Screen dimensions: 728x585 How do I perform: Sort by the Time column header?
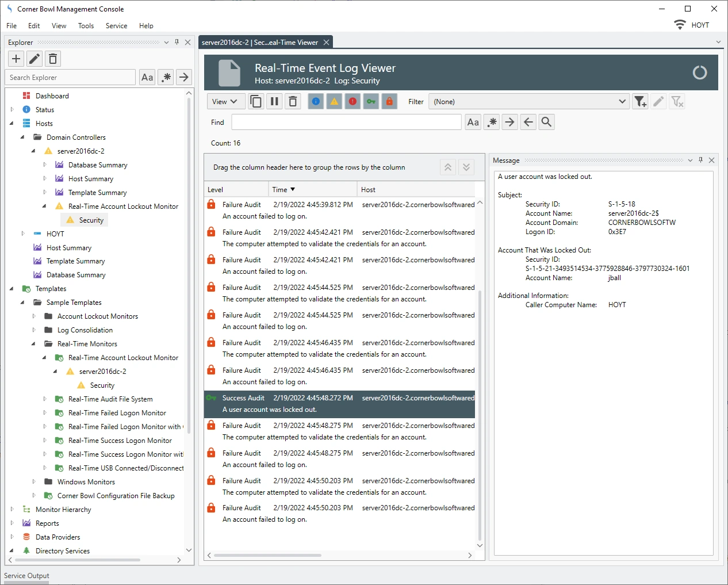point(312,190)
